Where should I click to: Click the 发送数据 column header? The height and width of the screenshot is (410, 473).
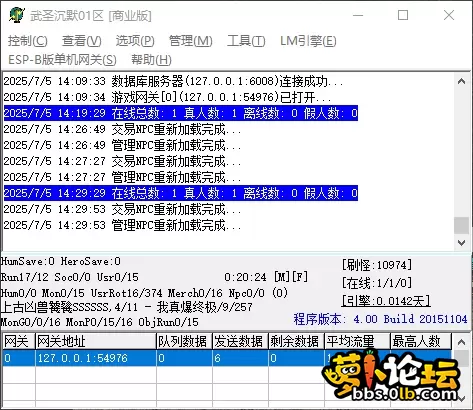[x=240, y=342]
